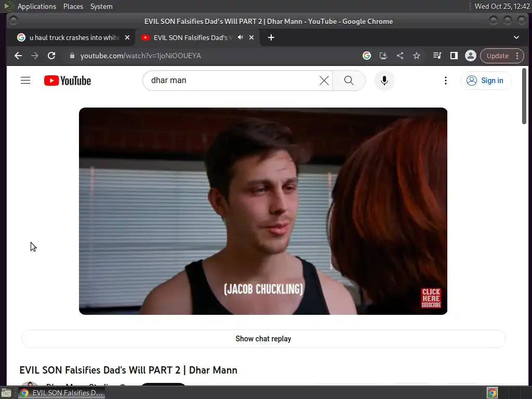Click the MATE logo icon in the top panel
The height and width of the screenshot is (399, 532).
coord(8,6)
